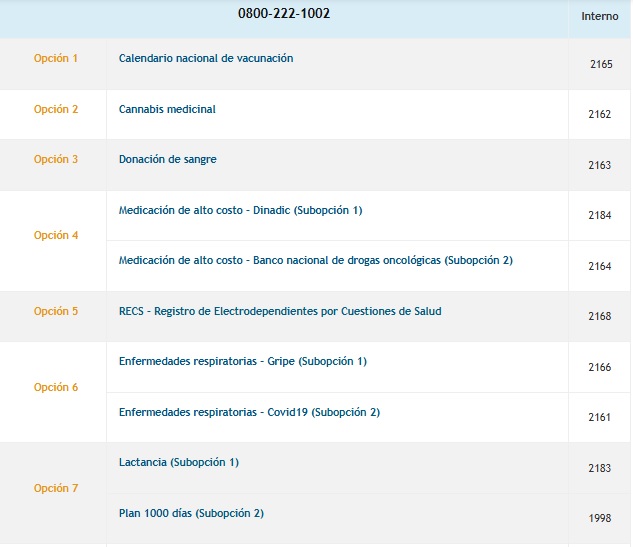Open the Donación de sangre link
The image size is (633, 547).
tap(168, 159)
